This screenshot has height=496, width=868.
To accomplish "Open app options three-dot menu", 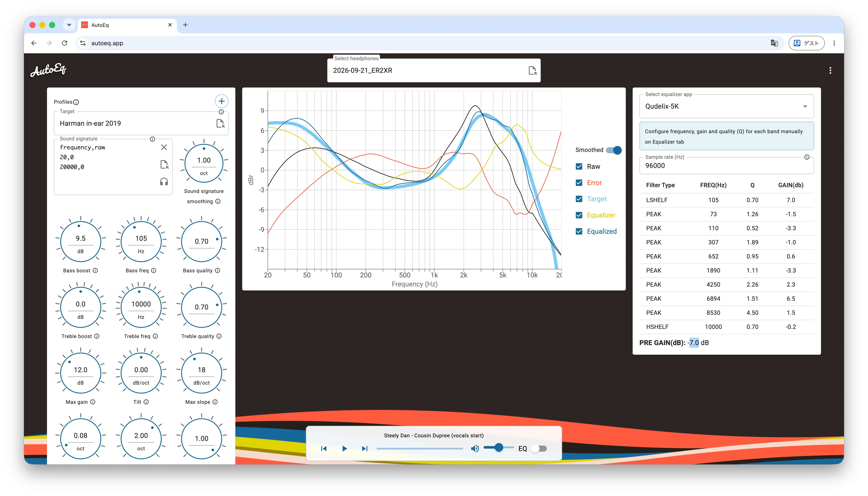I will [830, 70].
